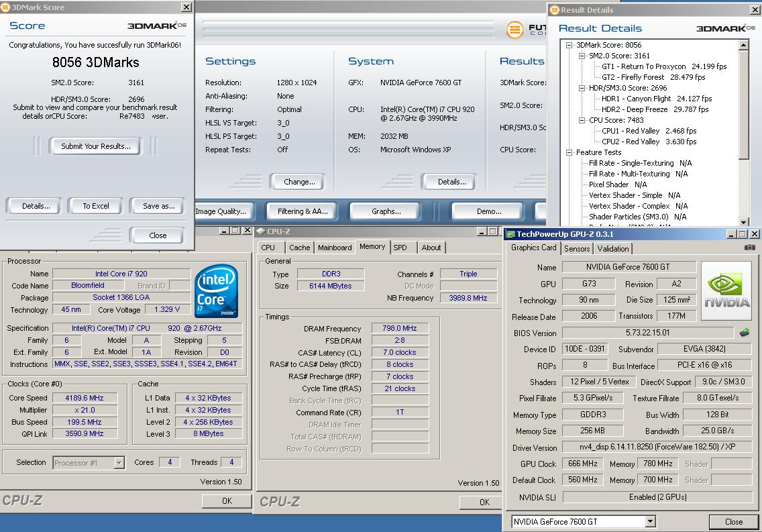Select Fill Rate - Multi-Texturing tree row
Screen dimensions: 762x532
(638, 174)
